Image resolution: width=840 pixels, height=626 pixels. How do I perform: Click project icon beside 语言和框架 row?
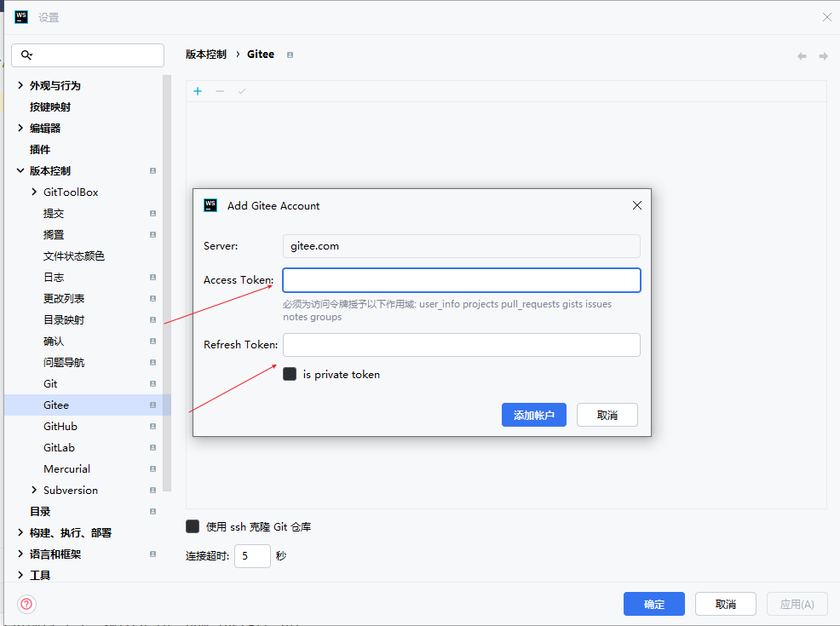152,554
